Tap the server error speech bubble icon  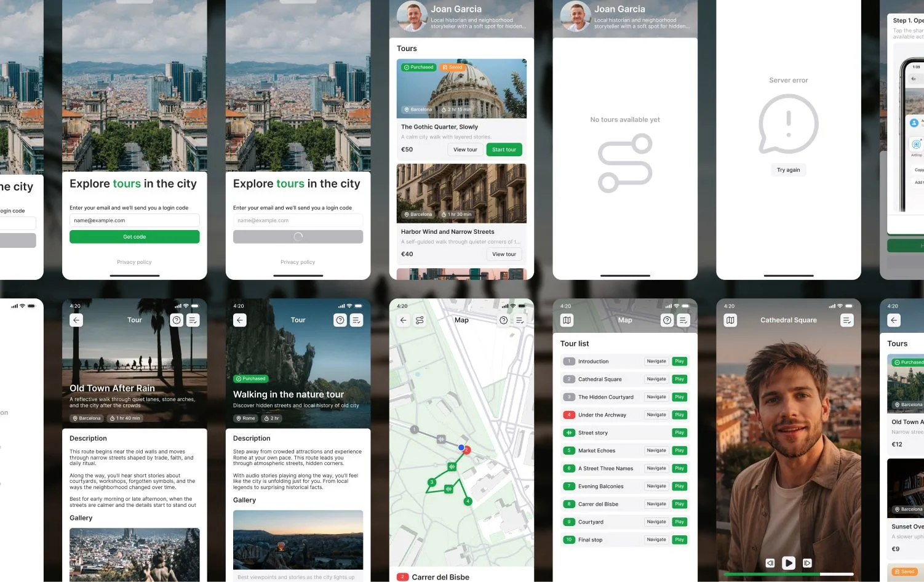point(789,124)
